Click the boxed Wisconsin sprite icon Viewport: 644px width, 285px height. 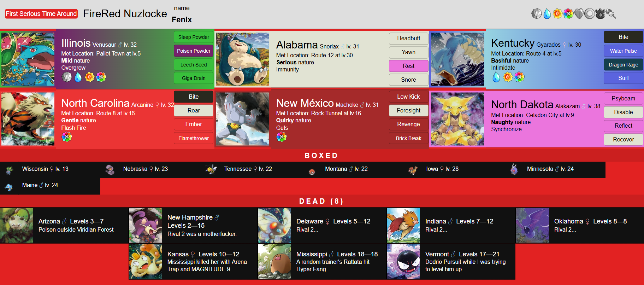[x=10, y=170]
